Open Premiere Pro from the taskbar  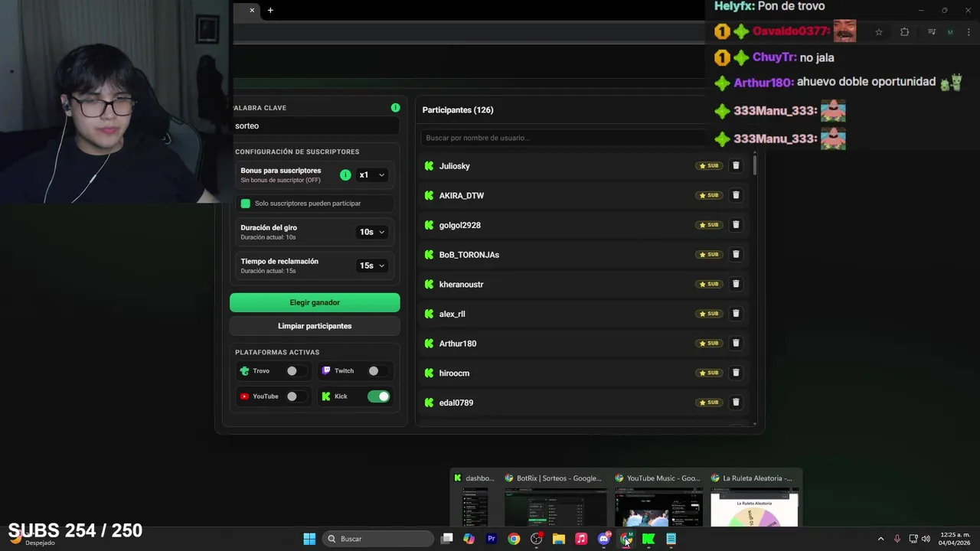click(x=492, y=539)
